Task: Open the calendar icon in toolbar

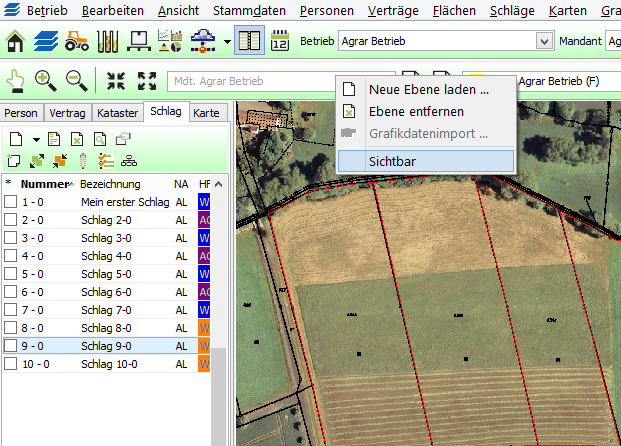Action: (280, 41)
